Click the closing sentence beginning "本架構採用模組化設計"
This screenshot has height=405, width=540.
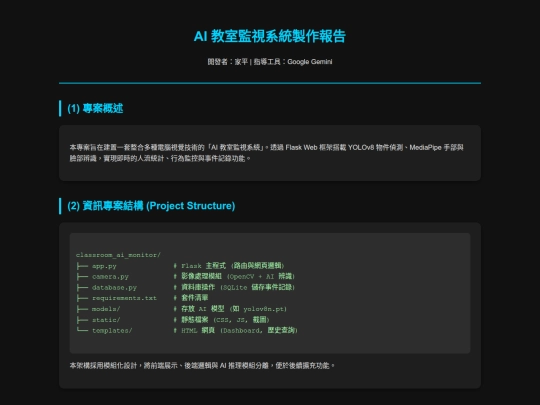[x=202, y=366]
